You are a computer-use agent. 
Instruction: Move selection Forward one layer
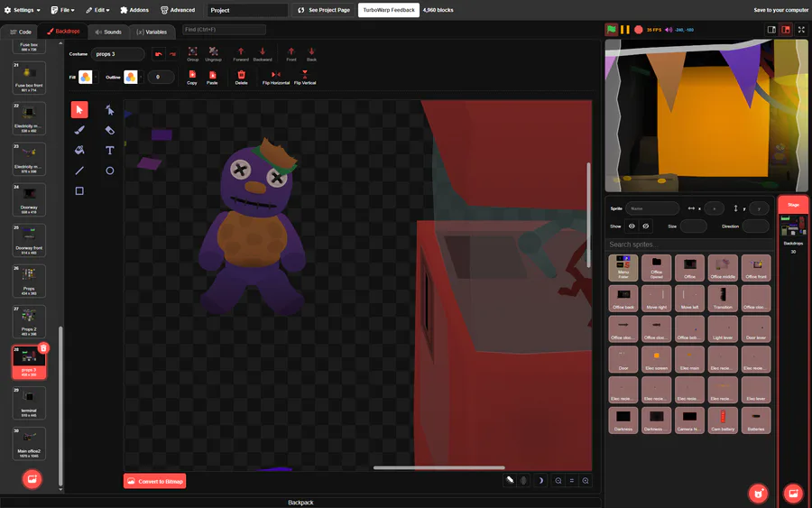click(x=241, y=54)
